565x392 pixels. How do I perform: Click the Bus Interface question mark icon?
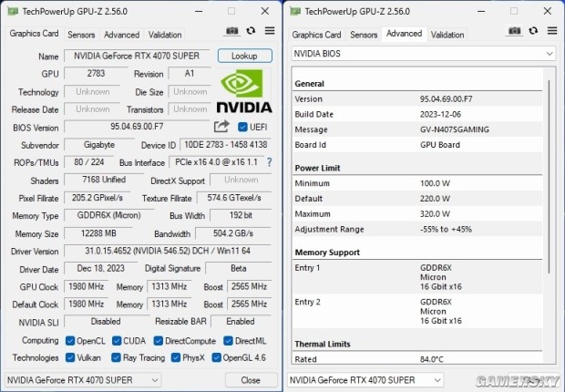(x=269, y=162)
